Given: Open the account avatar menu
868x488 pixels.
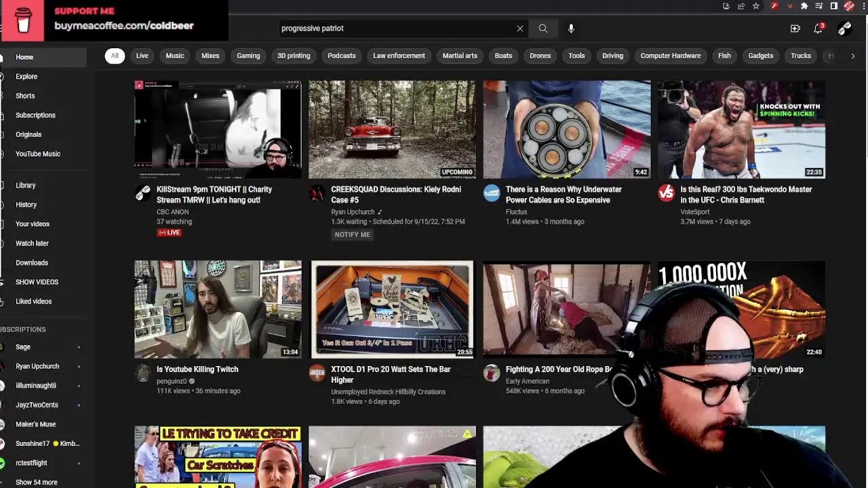Looking at the screenshot, I should [844, 28].
